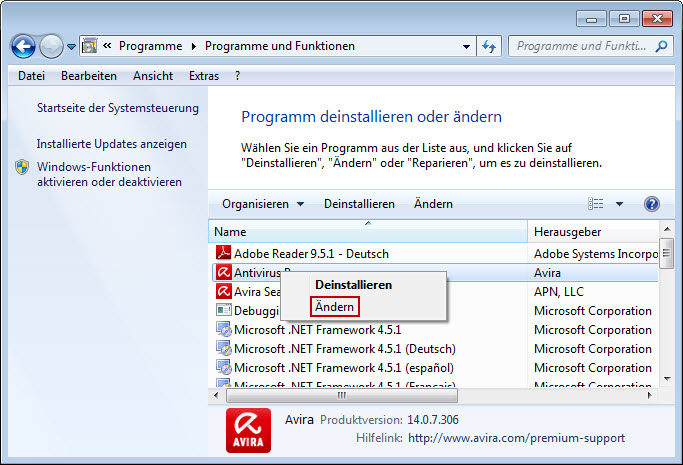This screenshot has height=465, width=683.
Task: Select Microsoft .NET Framework 4.5.1 (Deutsch)
Action: pos(436,349)
